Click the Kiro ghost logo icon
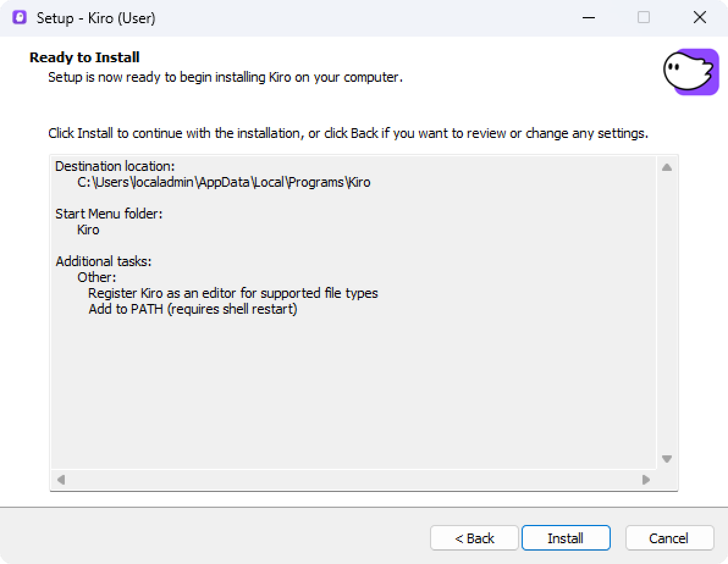The width and height of the screenshot is (728, 564). [x=690, y=72]
